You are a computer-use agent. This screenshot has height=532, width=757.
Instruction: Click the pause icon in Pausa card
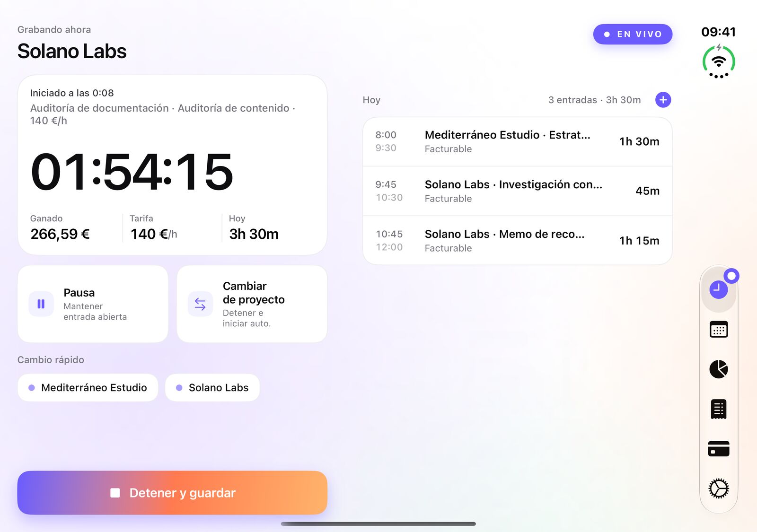41,304
